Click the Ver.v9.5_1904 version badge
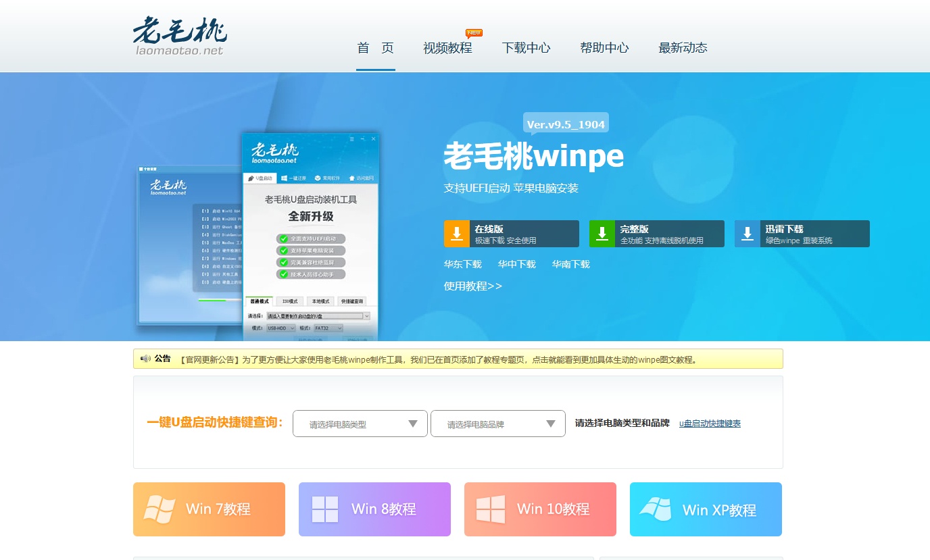Viewport: 930px width, 560px height. (566, 124)
